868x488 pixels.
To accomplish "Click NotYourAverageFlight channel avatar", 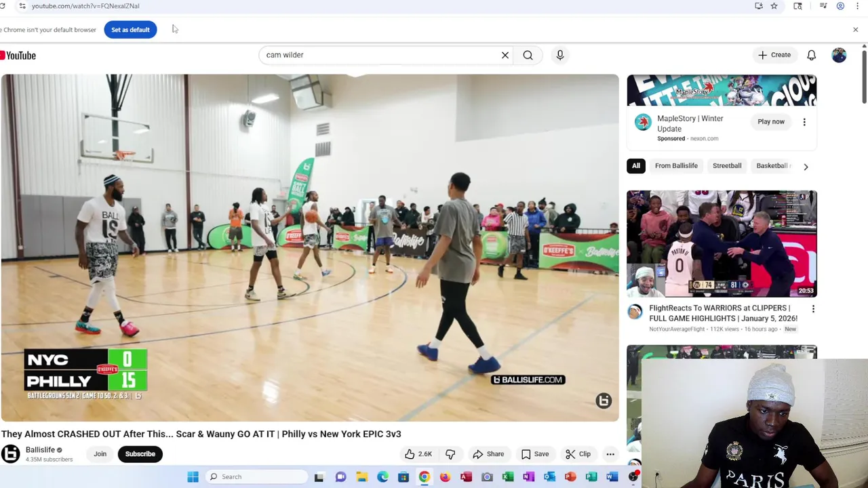I will click(x=635, y=312).
